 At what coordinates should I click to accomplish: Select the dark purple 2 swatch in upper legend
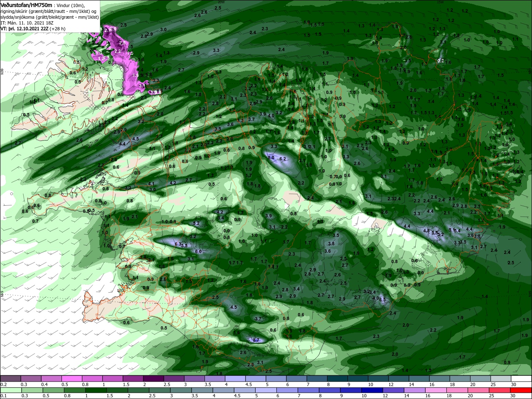point(153,379)
